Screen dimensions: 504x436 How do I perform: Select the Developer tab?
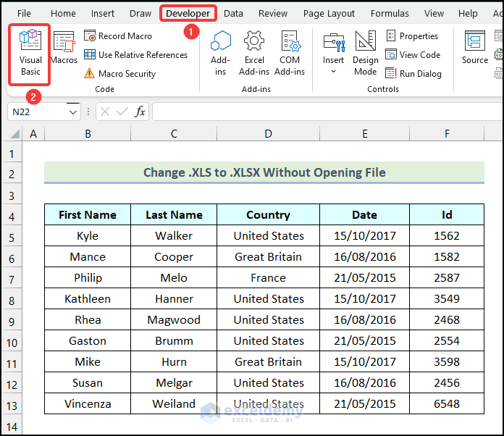pos(188,14)
